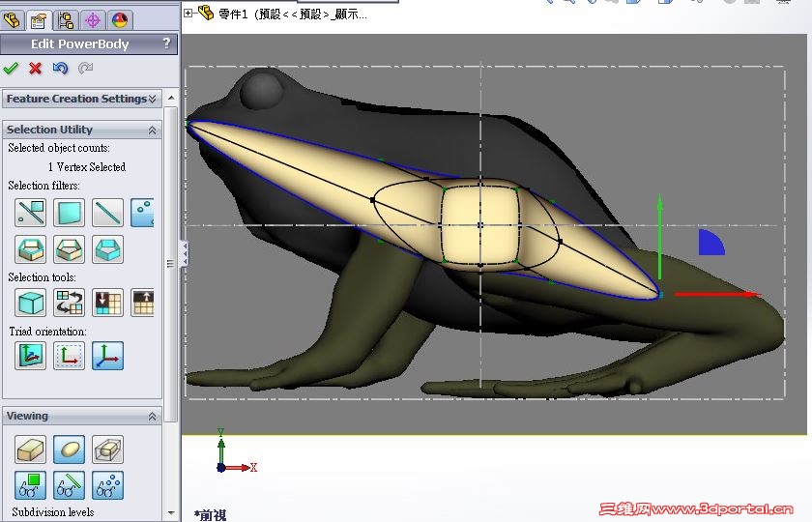812x522 pixels.
Task: Accept PowerBody edits with green checkmark
Action: [11, 69]
